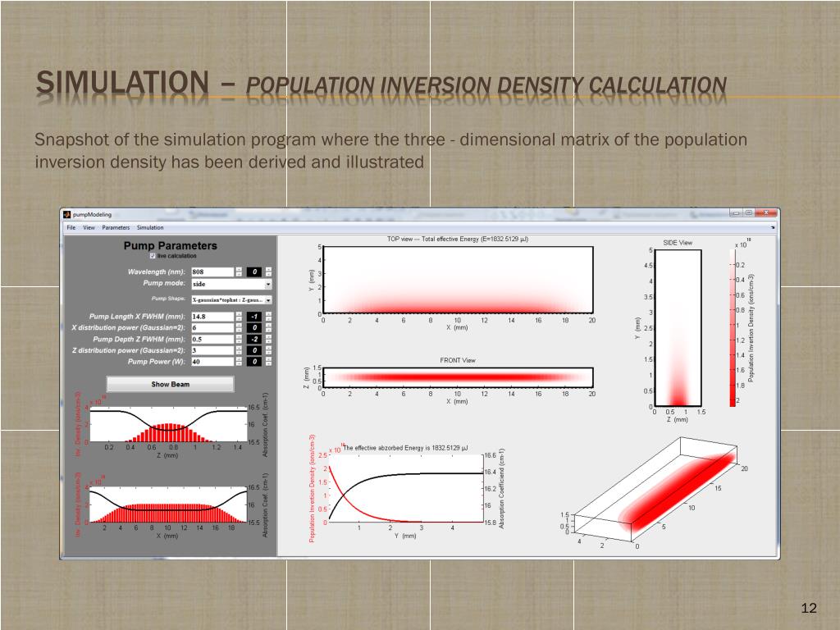Open the Simulation menu
Viewport: 840px width, 630px height.
click(x=150, y=228)
